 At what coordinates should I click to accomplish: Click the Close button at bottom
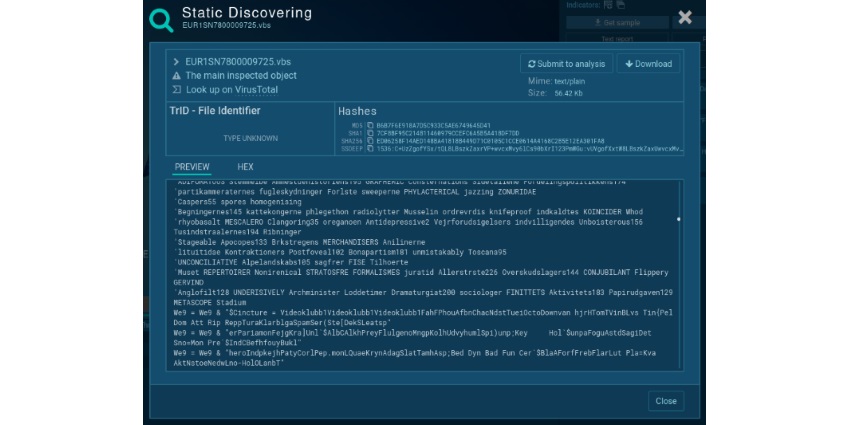click(x=665, y=401)
